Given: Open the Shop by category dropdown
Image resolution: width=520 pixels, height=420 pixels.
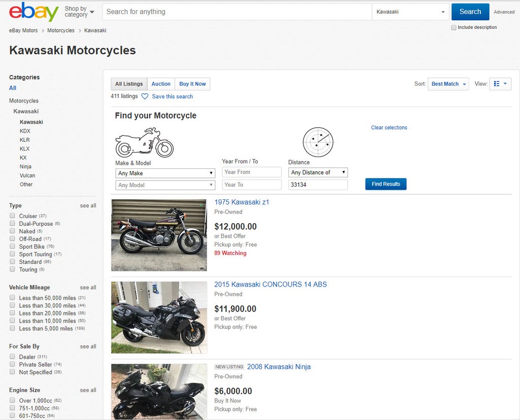Looking at the screenshot, I should click(x=79, y=12).
